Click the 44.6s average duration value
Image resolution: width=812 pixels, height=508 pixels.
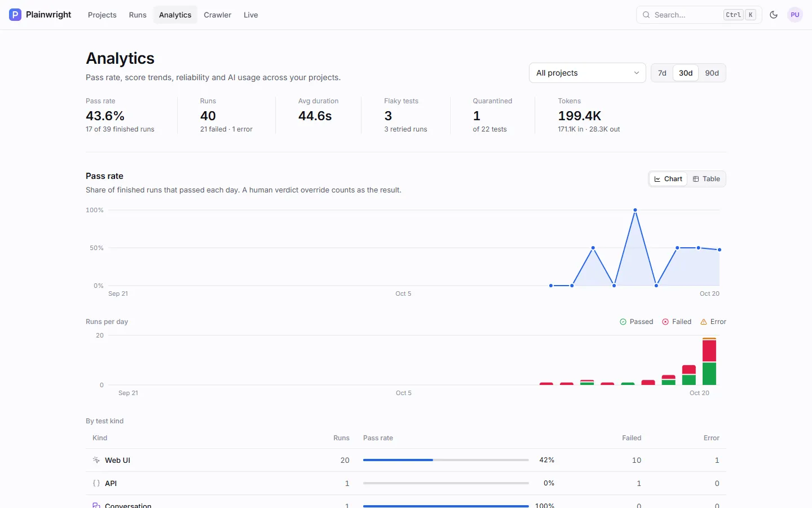[315, 116]
